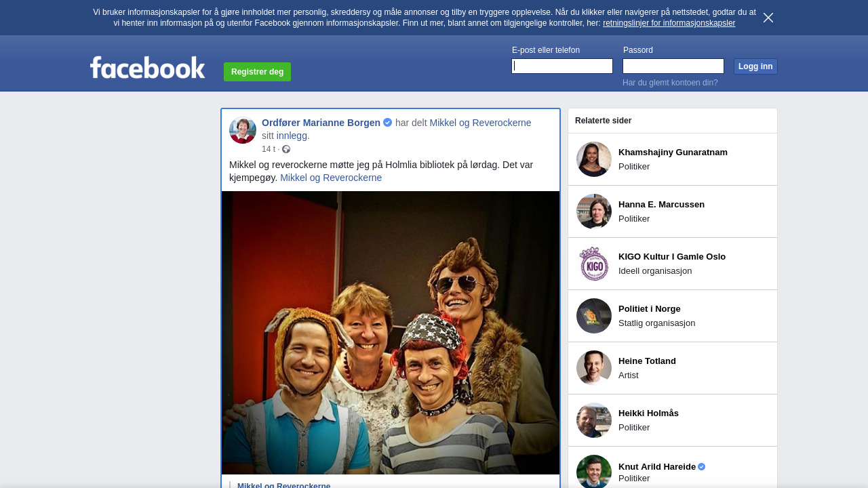The height and width of the screenshot is (488, 868).
Task: Click into the Passord field
Action: 673,66
